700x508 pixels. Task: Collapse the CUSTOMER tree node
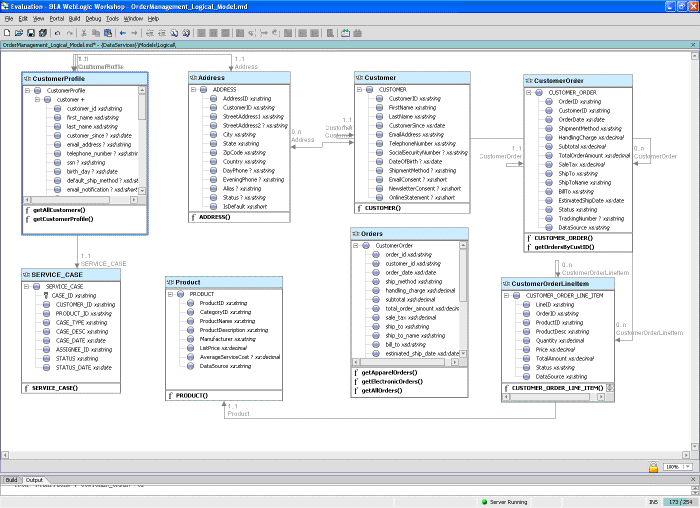360,89
